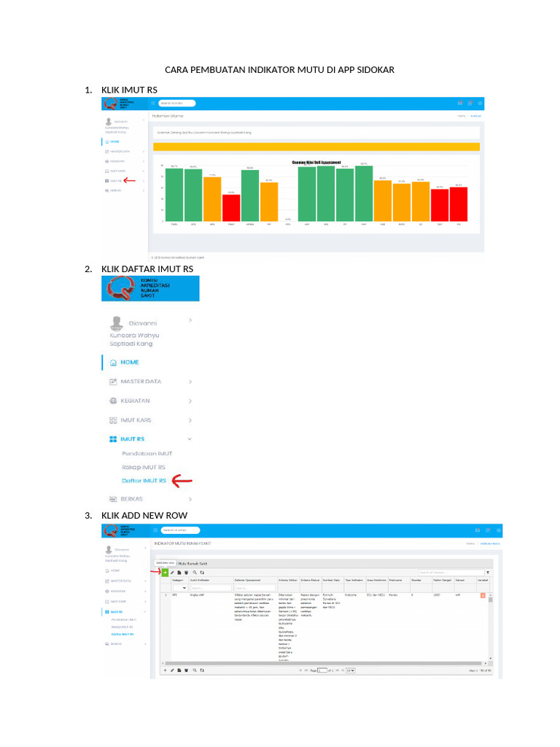Click the gear icon in the step 1 header
560x747 pixels.
pyautogui.click(x=481, y=103)
